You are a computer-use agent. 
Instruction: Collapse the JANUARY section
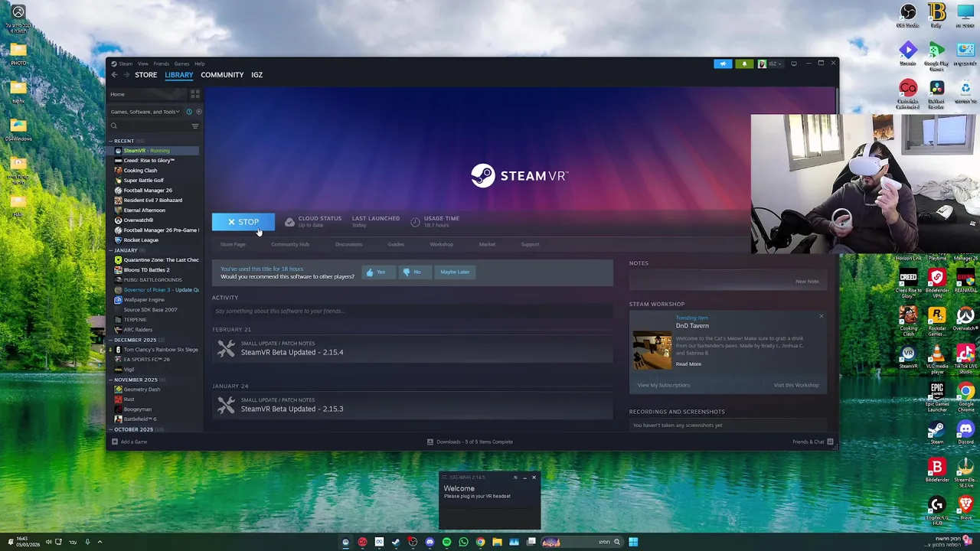[x=110, y=250]
